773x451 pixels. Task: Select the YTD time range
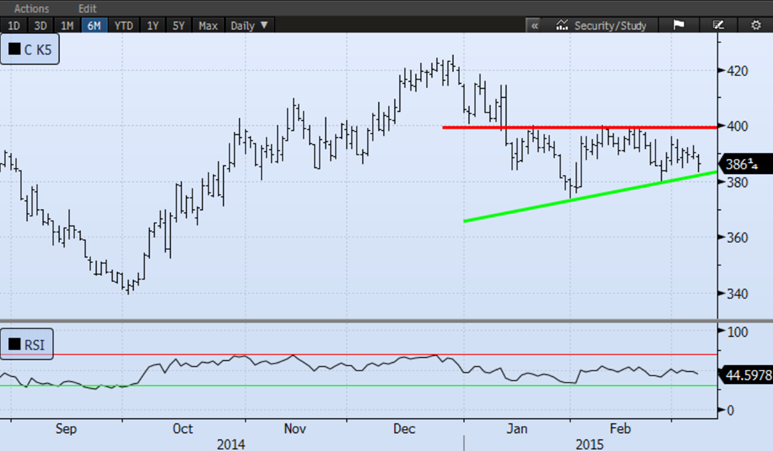[x=123, y=25]
